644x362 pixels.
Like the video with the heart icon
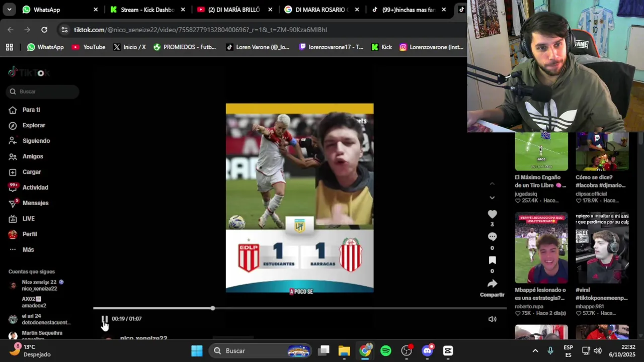[492, 215]
